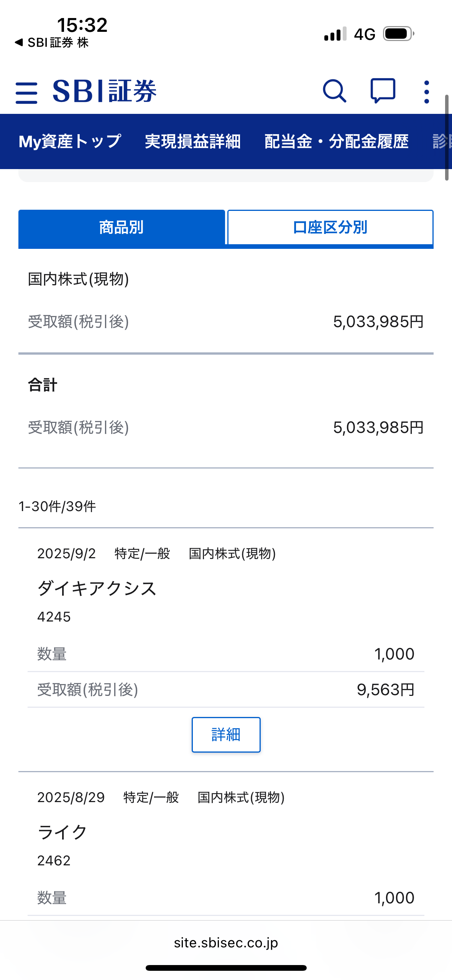Viewport: 452px width, 980px height.
Task: Switch to the 商品別 tab
Action: click(x=122, y=228)
